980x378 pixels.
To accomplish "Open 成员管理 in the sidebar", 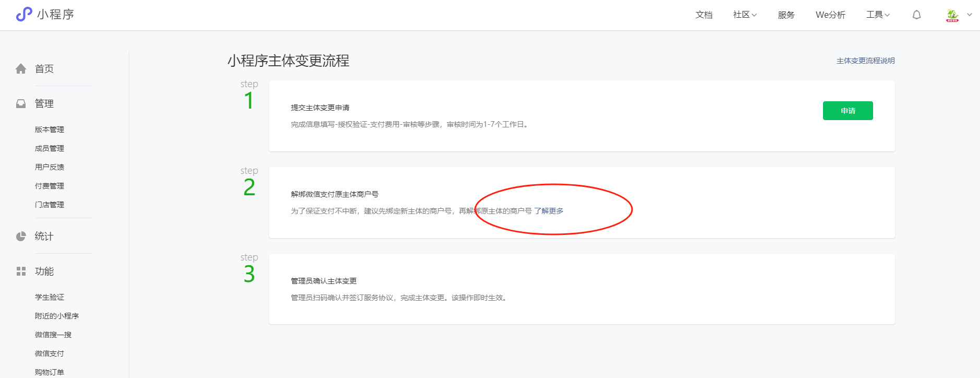I will click(50, 148).
